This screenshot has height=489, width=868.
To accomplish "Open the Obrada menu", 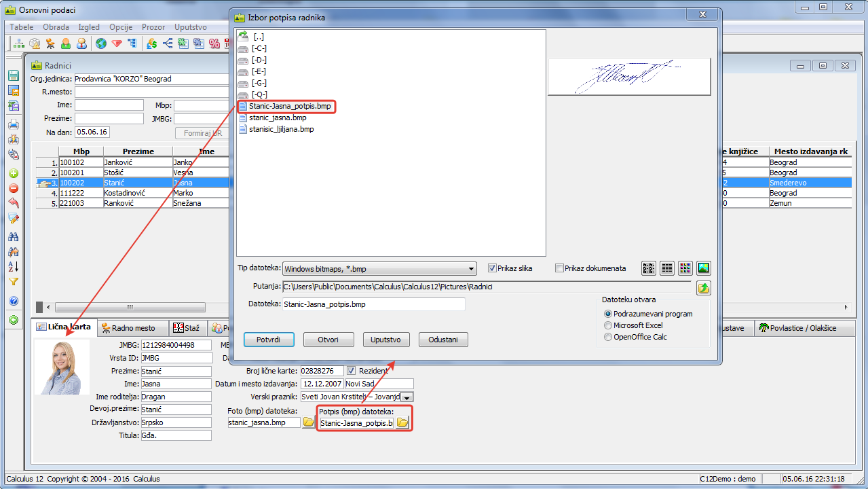I will 56,27.
